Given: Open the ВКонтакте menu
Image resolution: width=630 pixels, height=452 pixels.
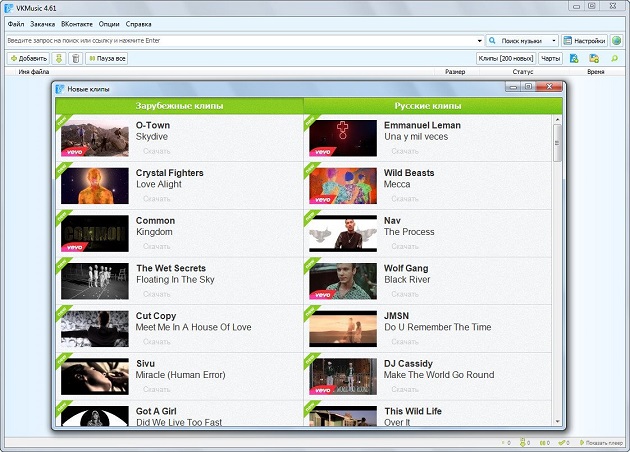Looking at the screenshot, I should tap(77, 24).
